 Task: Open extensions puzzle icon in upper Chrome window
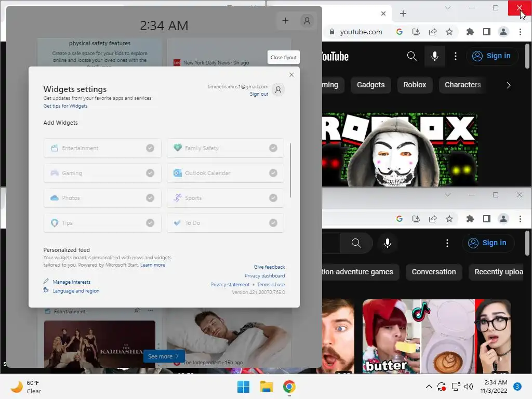point(470,32)
